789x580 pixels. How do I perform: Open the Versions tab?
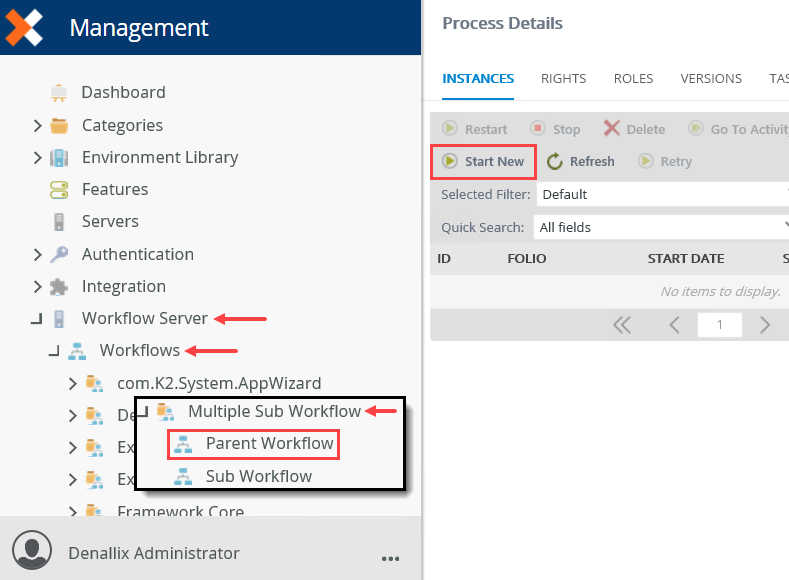click(711, 78)
